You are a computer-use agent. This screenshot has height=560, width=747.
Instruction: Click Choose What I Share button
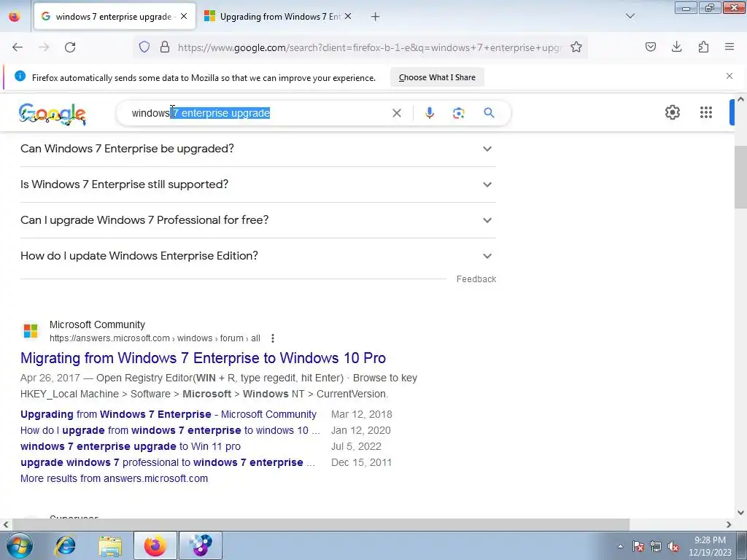[437, 77]
